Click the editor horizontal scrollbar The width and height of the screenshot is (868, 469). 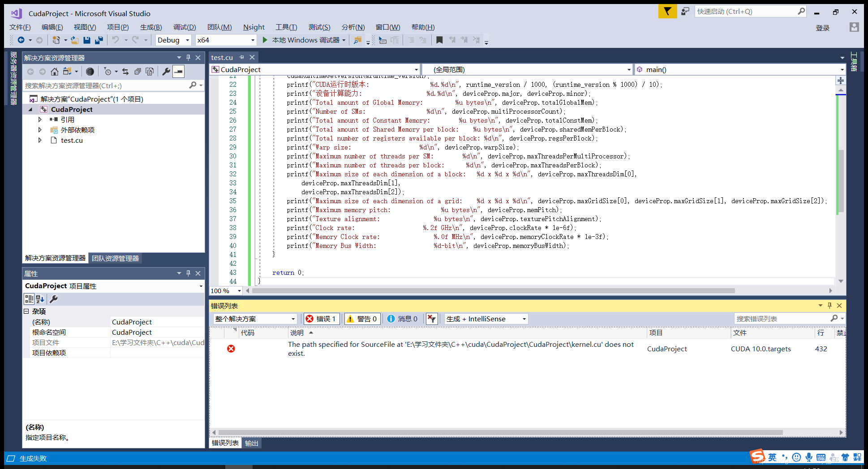494,291
